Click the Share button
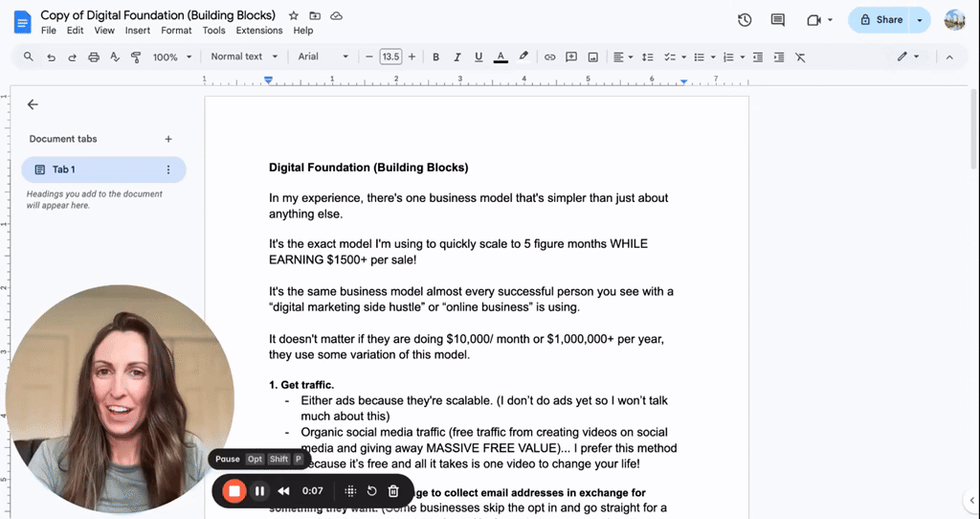 pyautogui.click(x=880, y=20)
